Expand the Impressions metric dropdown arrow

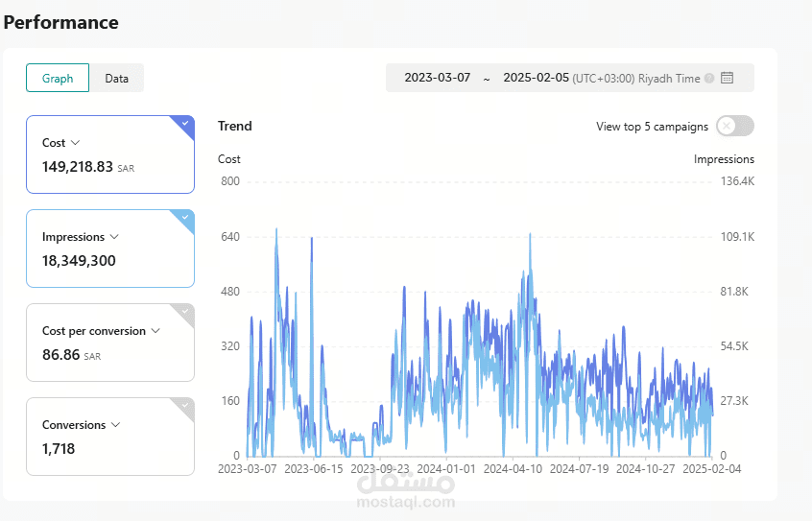[x=114, y=237]
